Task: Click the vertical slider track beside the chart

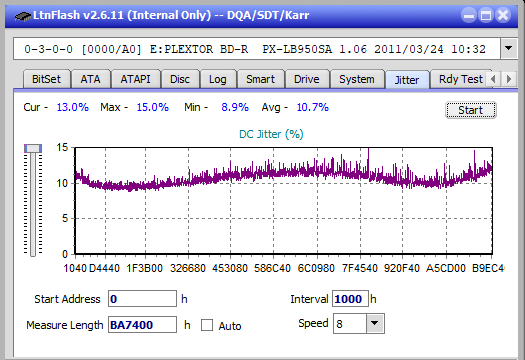Action: pos(33,204)
